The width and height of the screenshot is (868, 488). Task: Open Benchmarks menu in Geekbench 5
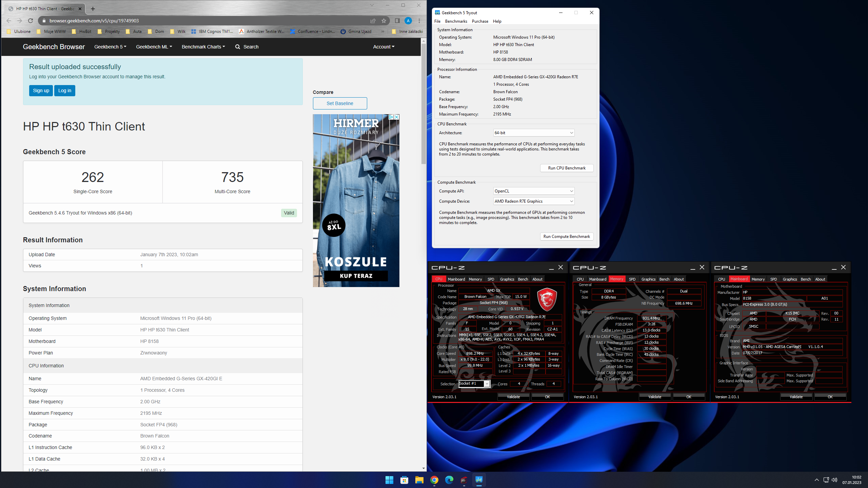[x=456, y=21]
